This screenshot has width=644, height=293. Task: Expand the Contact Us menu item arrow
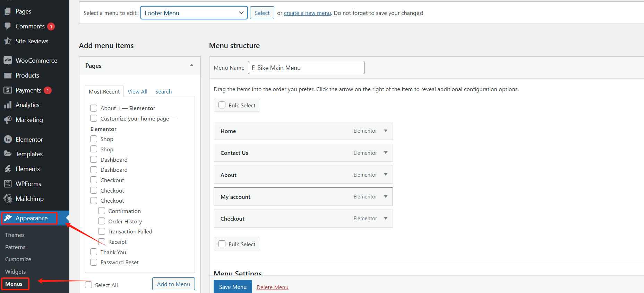click(386, 152)
